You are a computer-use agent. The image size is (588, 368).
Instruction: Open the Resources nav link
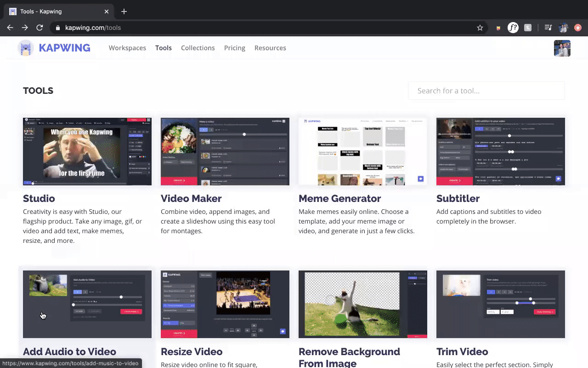pyautogui.click(x=270, y=48)
